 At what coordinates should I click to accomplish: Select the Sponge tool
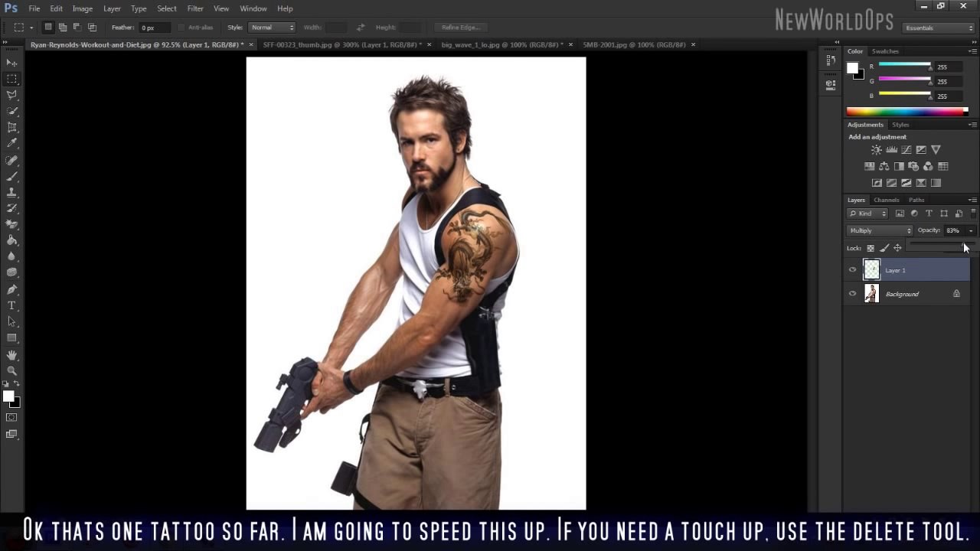(11, 272)
